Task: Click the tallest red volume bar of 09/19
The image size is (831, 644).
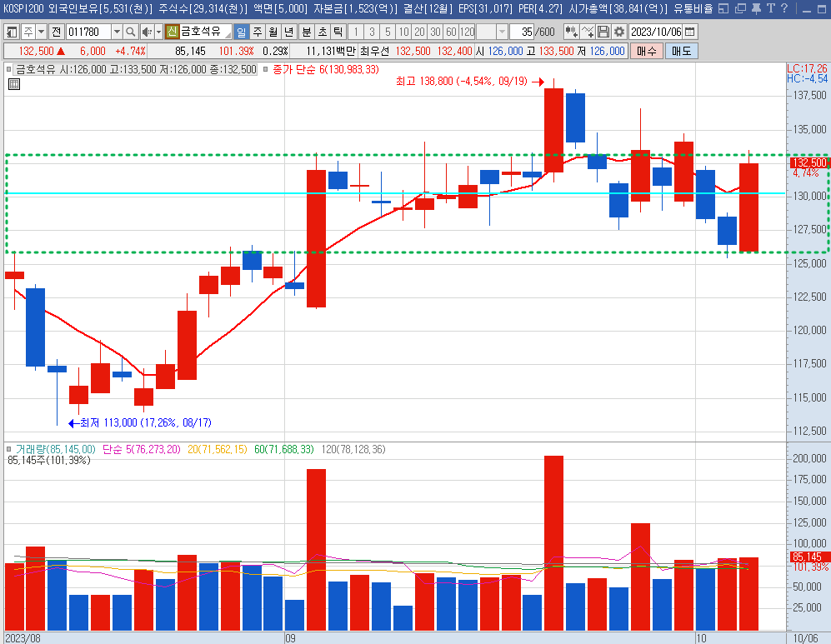Action: coord(553,543)
